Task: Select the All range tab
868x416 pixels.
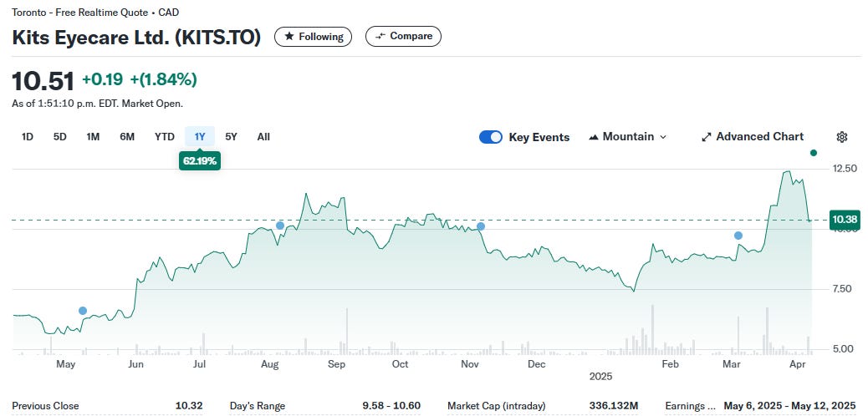Action: click(263, 137)
